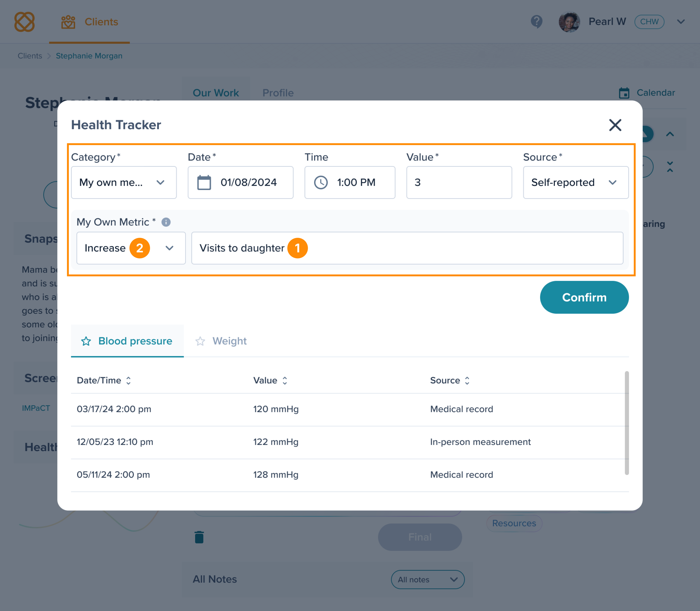Click the In-person measurement source cell
This screenshot has width=700, height=611.
[480, 442]
